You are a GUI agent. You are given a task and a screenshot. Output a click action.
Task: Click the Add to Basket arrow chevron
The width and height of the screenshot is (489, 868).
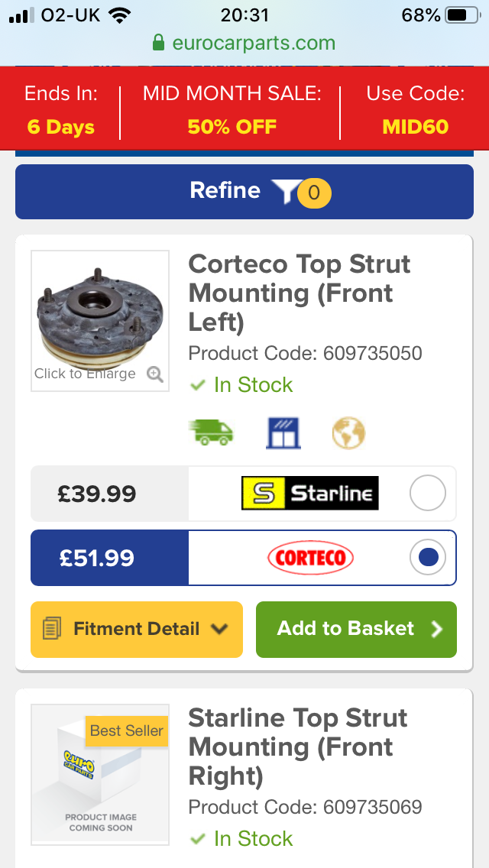pos(437,630)
